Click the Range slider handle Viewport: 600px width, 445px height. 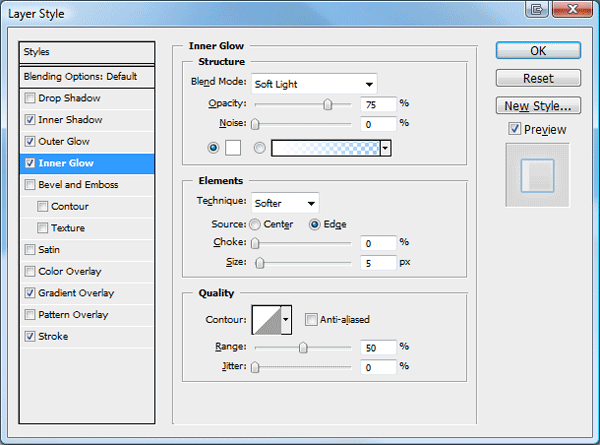point(303,347)
